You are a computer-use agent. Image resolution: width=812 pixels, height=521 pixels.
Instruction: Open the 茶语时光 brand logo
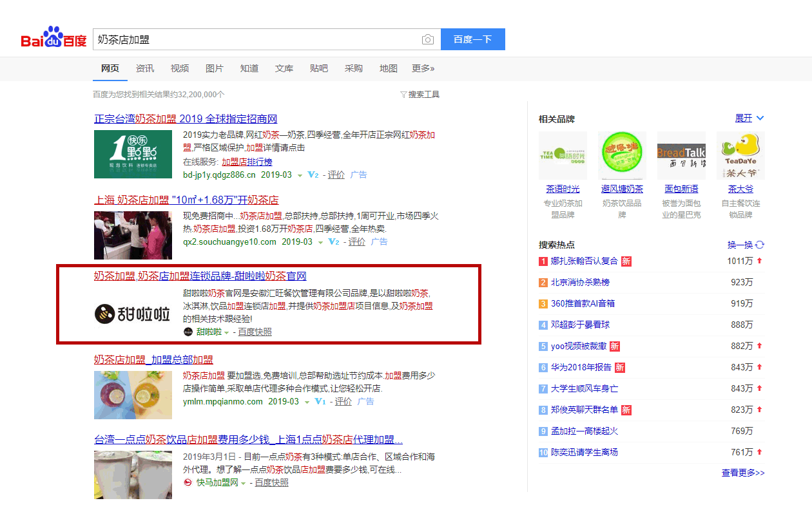pyautogui.click(x=563, y=155)
